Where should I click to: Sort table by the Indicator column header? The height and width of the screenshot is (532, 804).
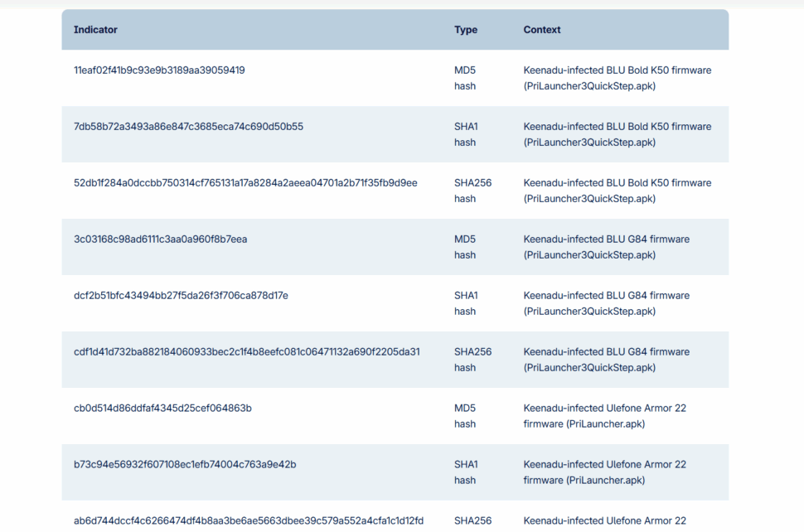pyautogui.click(x=95, y=29)
